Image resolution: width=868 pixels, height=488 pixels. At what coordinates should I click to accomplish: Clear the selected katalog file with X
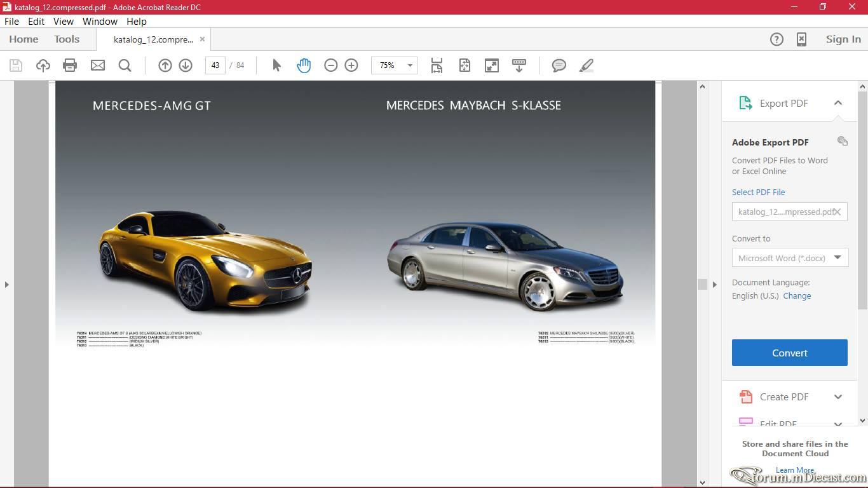(x=837, y=212)
